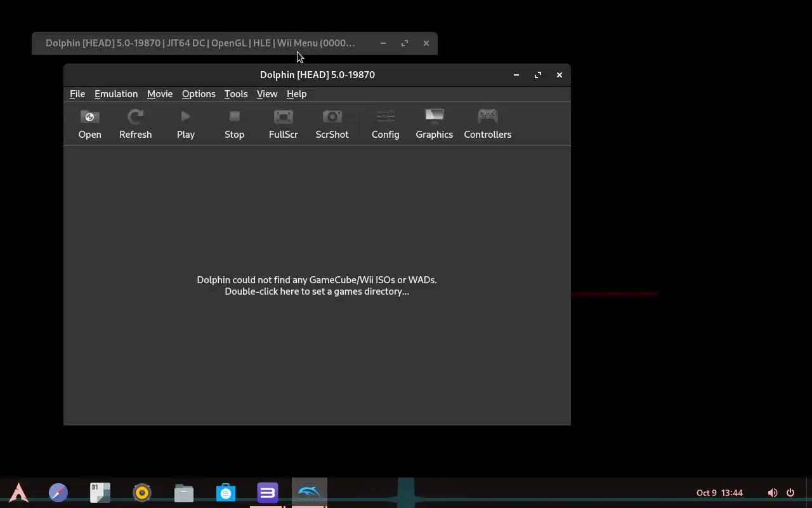Open the software store taskbar icon

[x=226, y=493]
